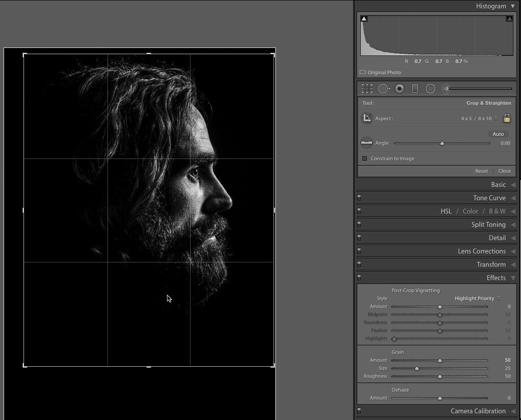Select the Crop Overlay tool icon
This screenshot has width=521, height=420.
(367, 89)
